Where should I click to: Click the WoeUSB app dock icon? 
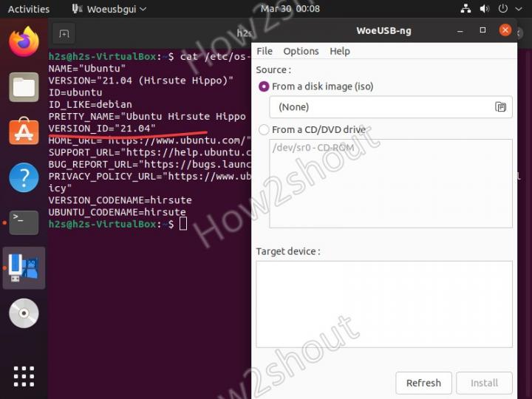(x=24, y=267)
